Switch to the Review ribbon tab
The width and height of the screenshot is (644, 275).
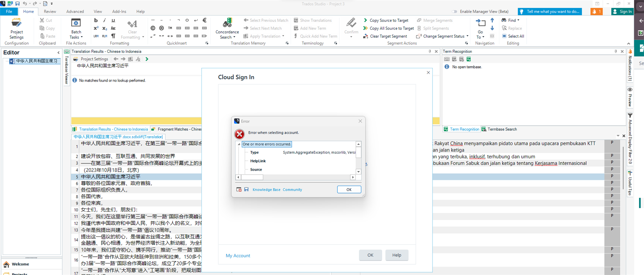[x=50, y=11]
